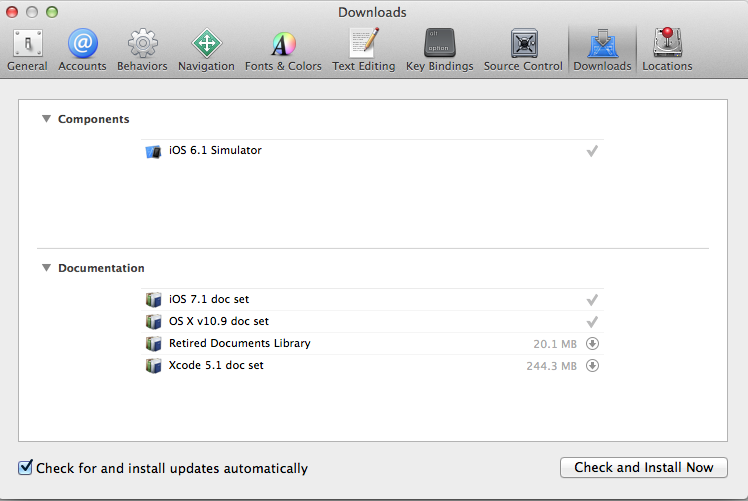Open Fonts & Colors preferences icon
Image resolution: width=748 pixels, height=501 pixels.
pyautogui.click(x=283, y=43)
